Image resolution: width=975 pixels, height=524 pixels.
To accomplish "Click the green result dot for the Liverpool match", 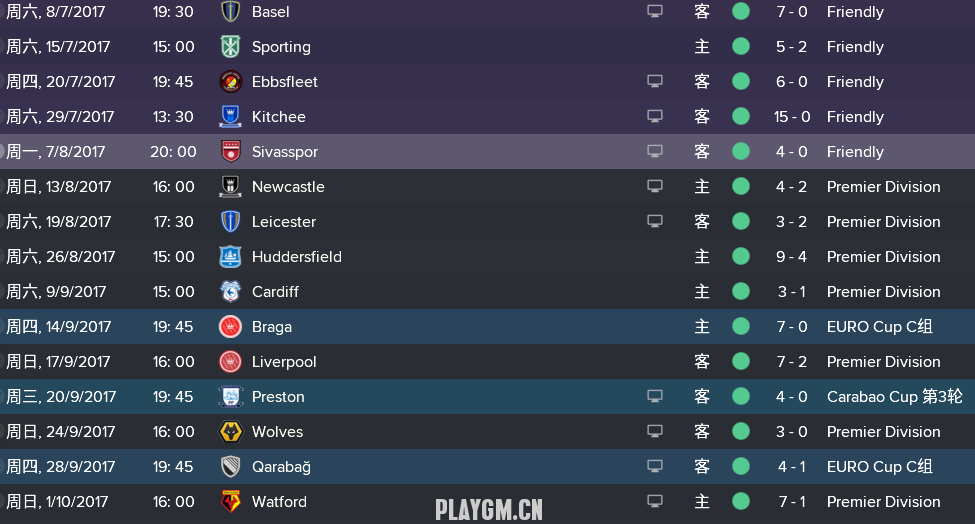I will tap(741, 362).
